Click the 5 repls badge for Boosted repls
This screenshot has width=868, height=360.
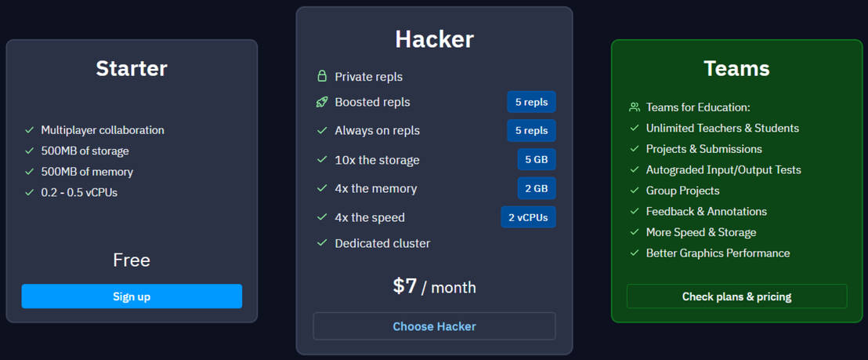coord(531,102)
